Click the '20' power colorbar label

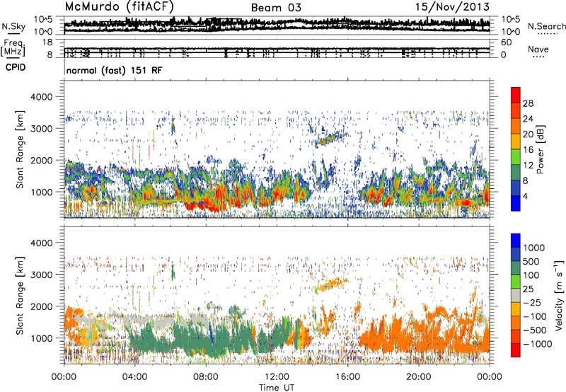(x=528, y=134)
